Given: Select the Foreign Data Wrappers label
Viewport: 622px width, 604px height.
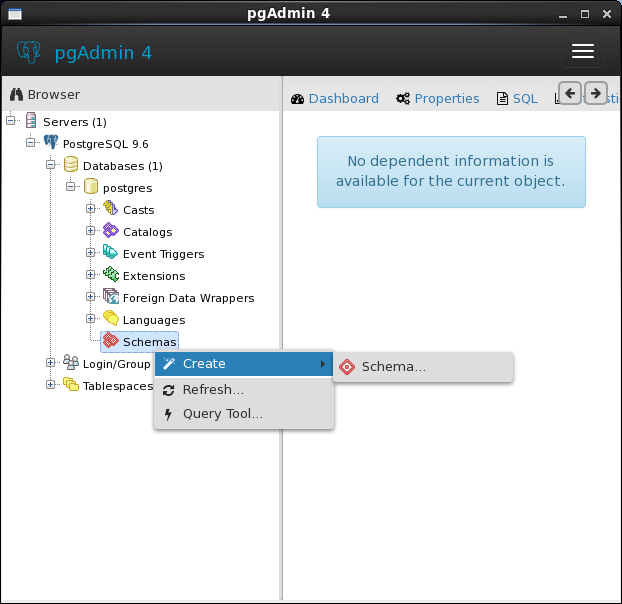Looking at the screenshot, I should click(188, 298).
